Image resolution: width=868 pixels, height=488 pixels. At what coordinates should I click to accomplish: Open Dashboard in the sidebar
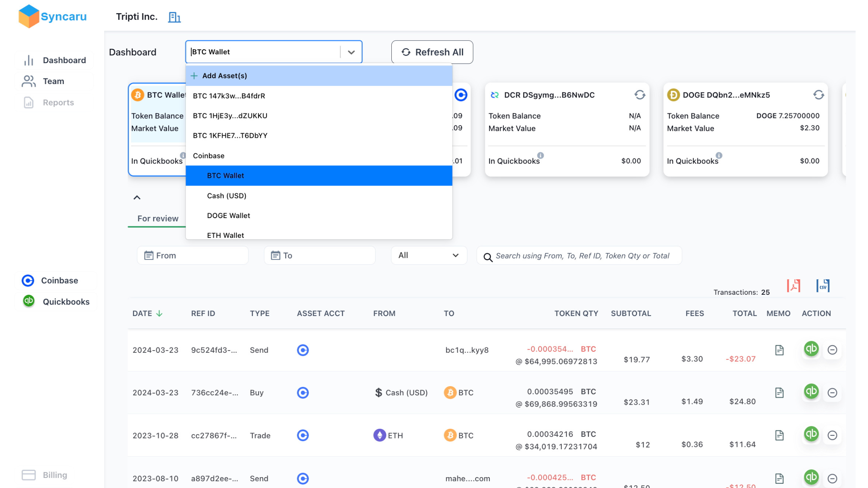pos(54,60)
